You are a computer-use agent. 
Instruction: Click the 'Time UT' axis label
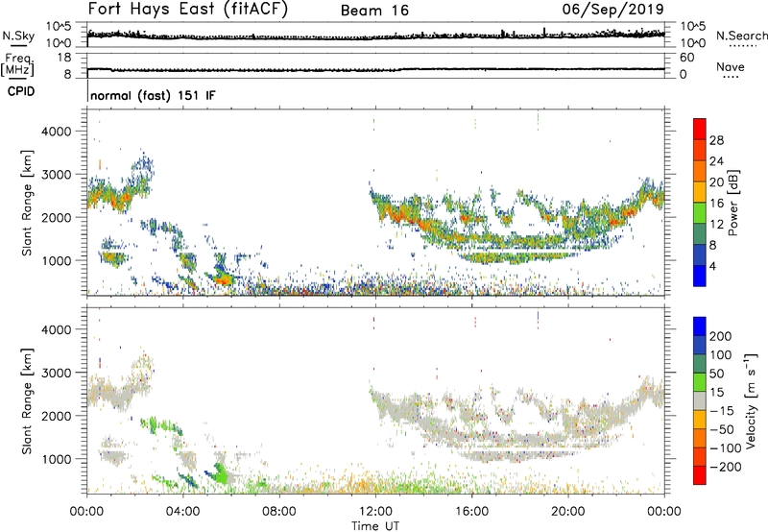[375, 526]
